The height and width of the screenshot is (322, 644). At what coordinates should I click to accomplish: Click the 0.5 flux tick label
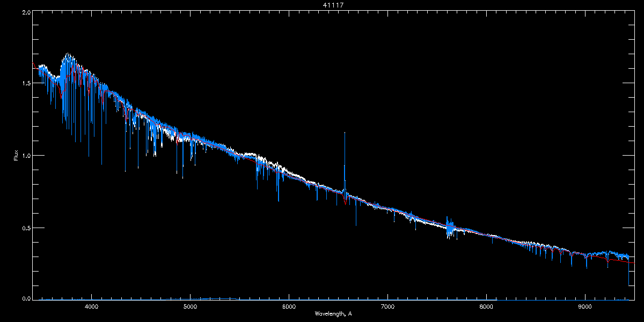click(x=26, y=228)
